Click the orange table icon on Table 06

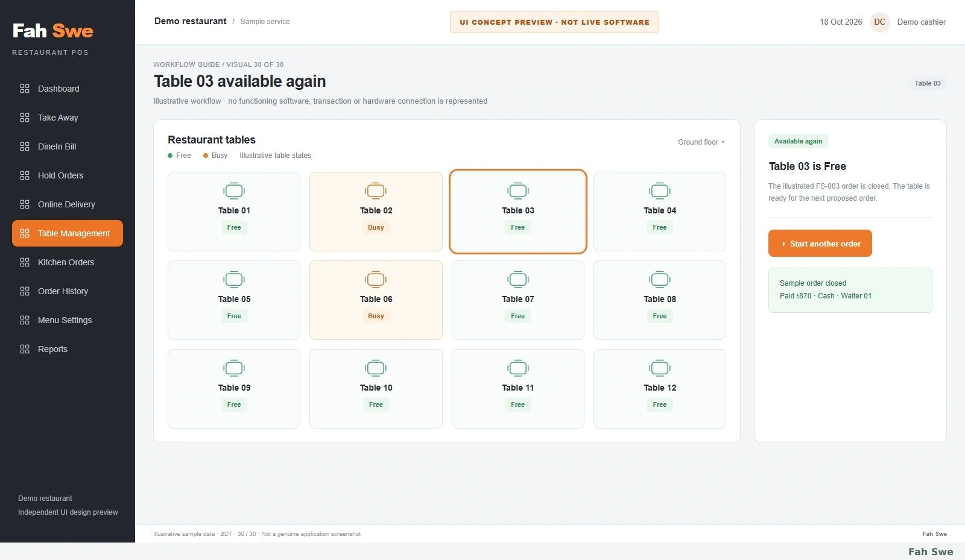[376, 280]
